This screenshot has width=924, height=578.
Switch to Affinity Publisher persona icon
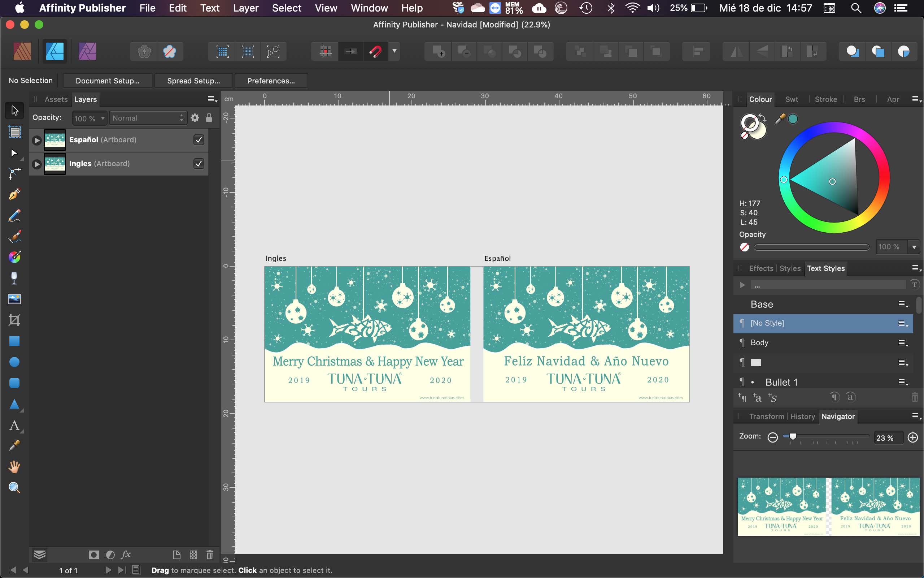click(x=22, y=51)
